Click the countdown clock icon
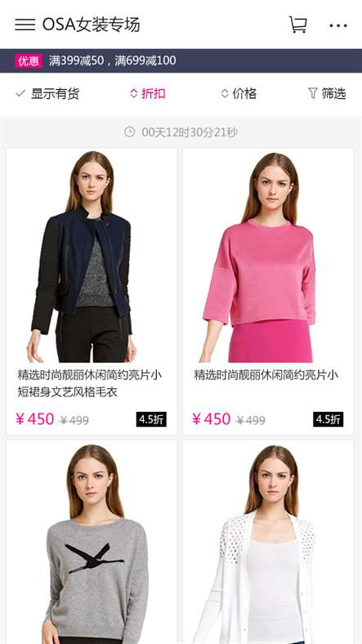This screenshot has width=362, height=644. 130,132
